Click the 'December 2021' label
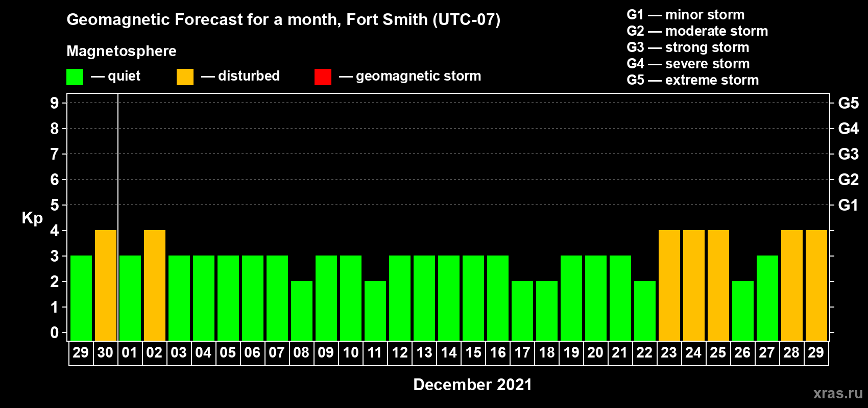Screen dimensions: 868x408 [473, 385]
